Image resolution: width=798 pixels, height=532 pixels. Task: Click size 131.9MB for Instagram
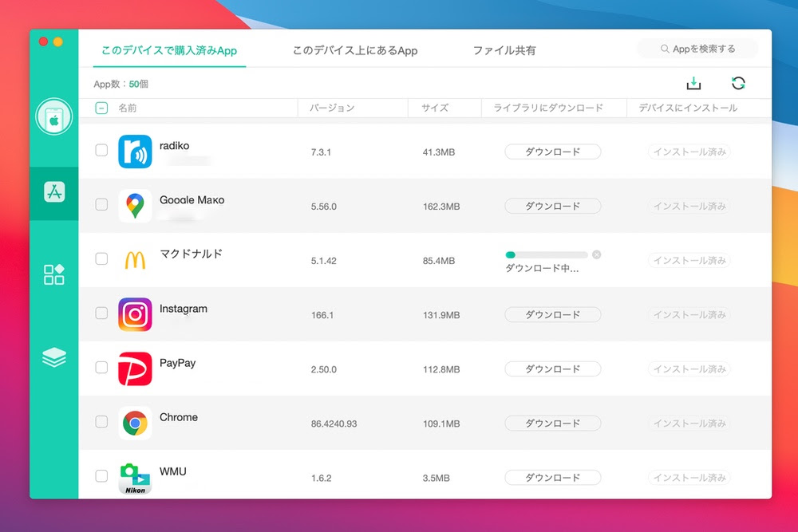pyautogui.click(x=441, y=315)
